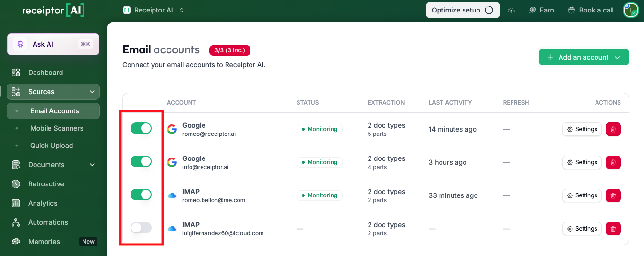
Task: Open Quick Upload in the sidebar
Action: tap(51, 146)
